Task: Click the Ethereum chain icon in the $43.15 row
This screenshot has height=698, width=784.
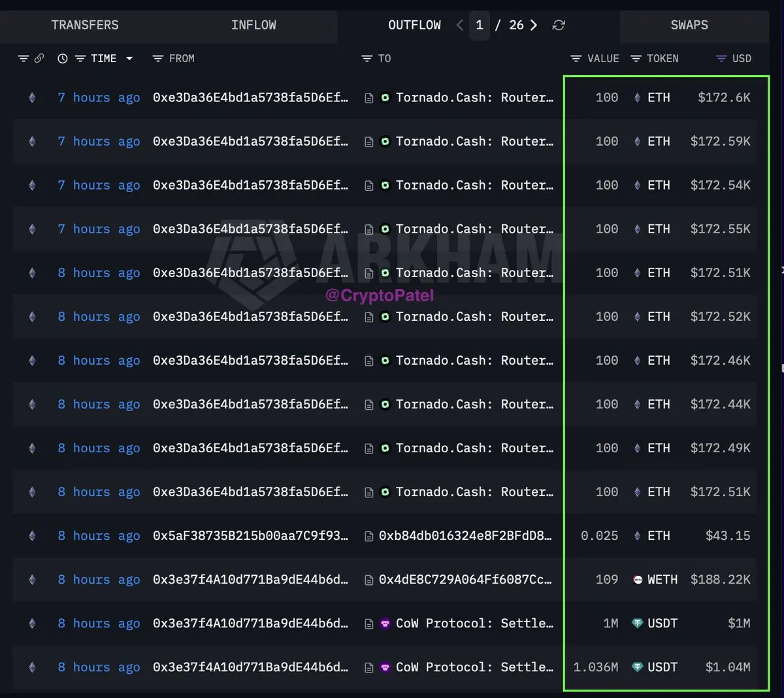Action: coord(32,536)
